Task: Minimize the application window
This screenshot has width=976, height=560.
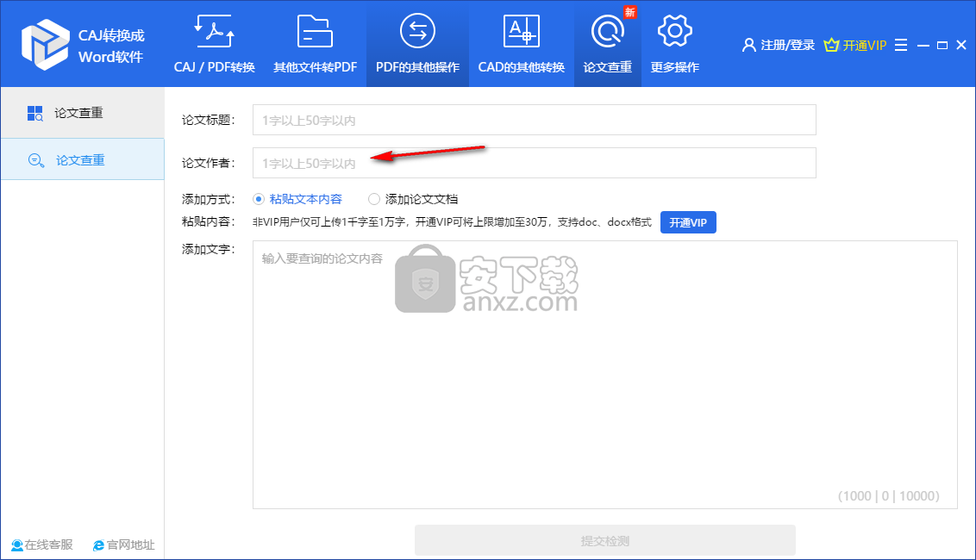Action: (x=923, y=46)
